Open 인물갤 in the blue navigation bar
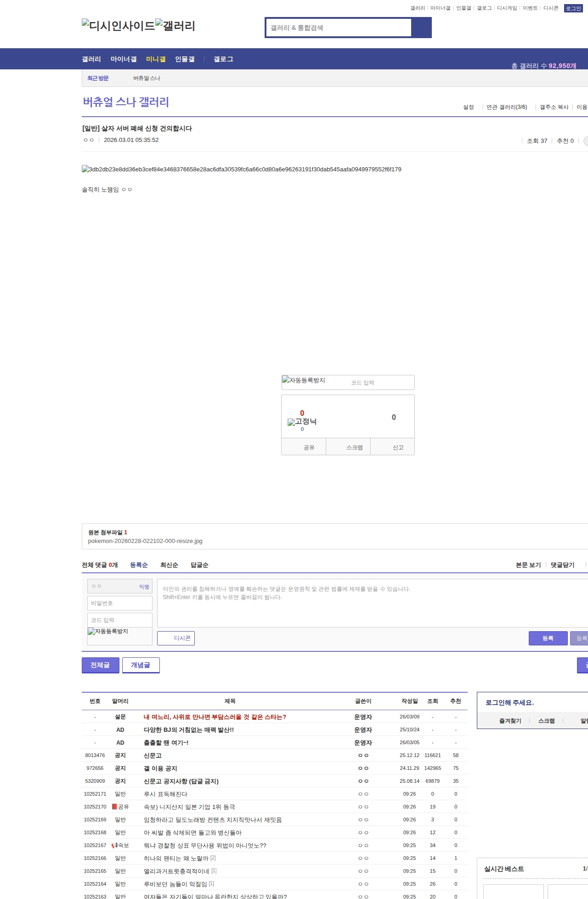Viewport: 588px width, 899px height. 185,59
